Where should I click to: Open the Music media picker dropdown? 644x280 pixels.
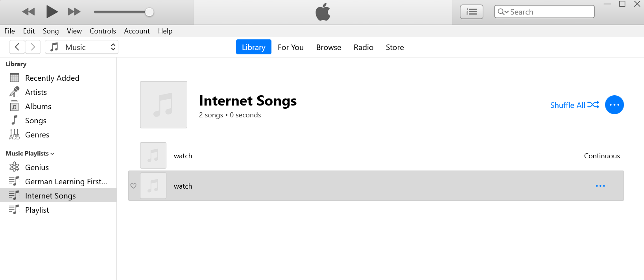(x=81, y=47)
